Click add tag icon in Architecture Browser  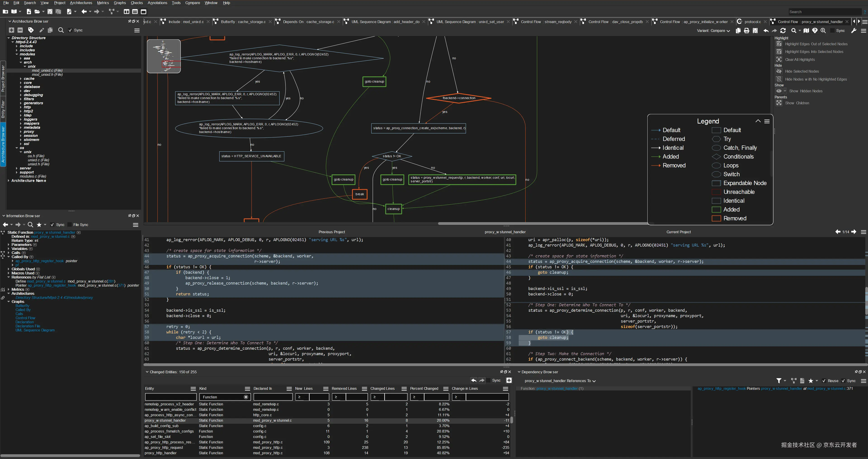pos(31,30)
